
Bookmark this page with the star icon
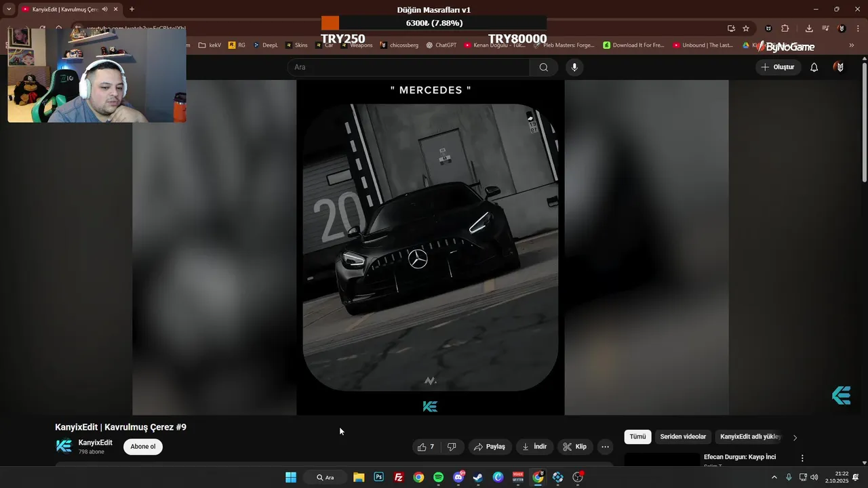click(746, 28)
